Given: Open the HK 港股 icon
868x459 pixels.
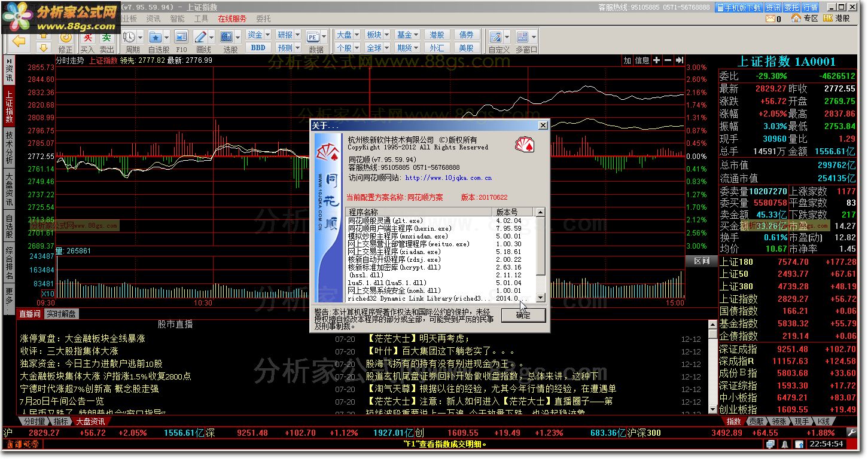Looking at the screenshot, I should tap(836, 19).
